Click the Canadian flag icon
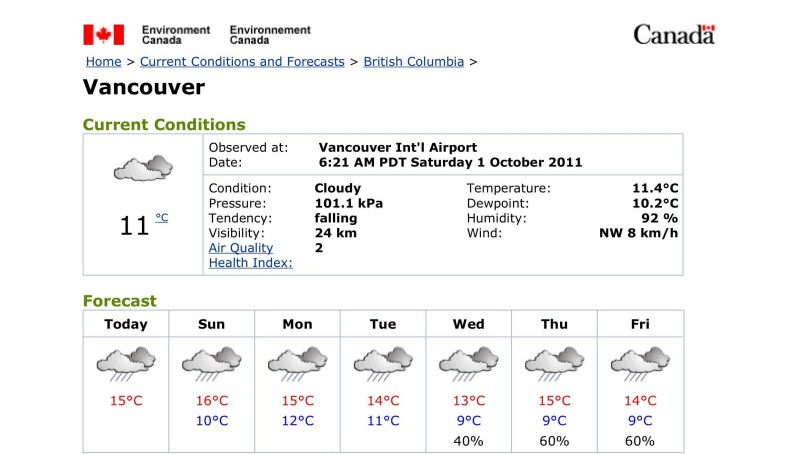 [x=103, y=35]
